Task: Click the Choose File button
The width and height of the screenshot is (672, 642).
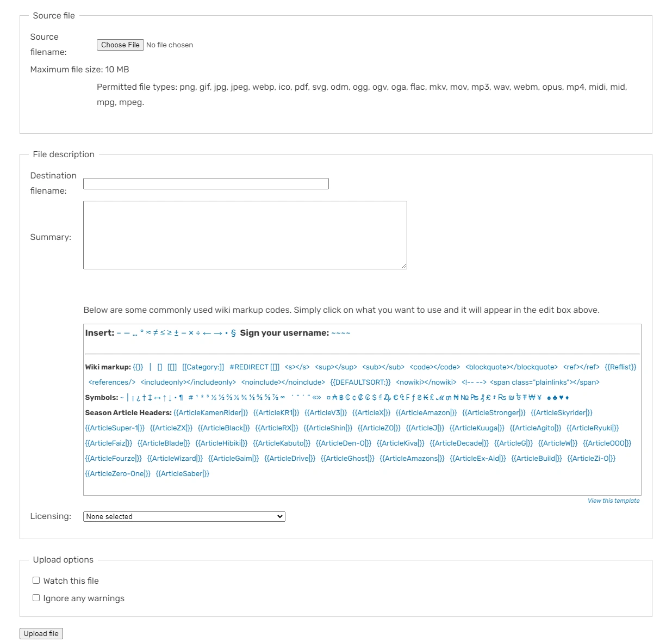Action: click(x=120, y=45)
